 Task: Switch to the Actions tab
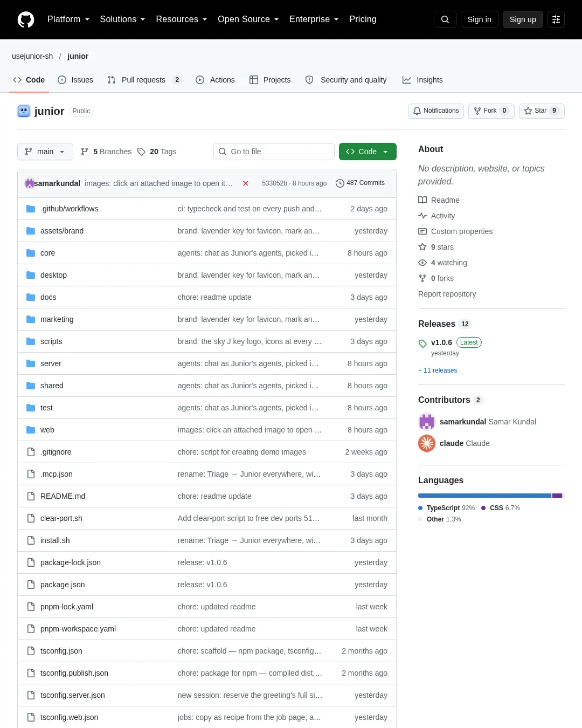click(215, 80)
